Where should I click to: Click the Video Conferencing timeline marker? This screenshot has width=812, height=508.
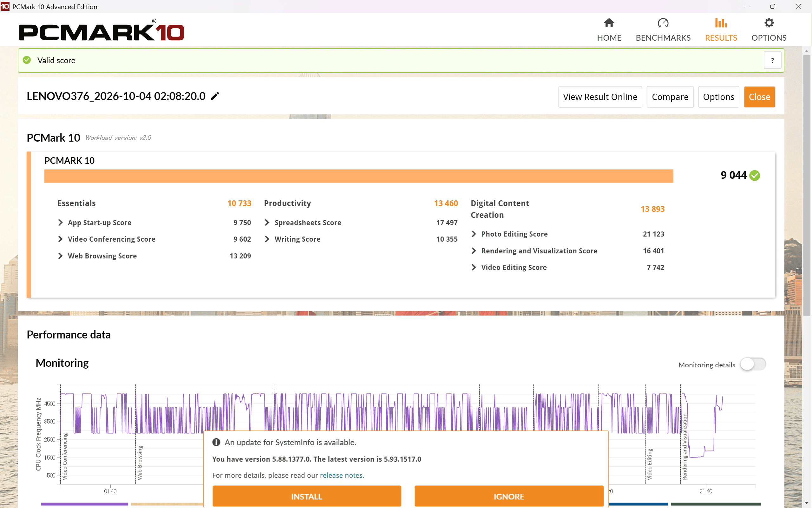coord(65,456)
